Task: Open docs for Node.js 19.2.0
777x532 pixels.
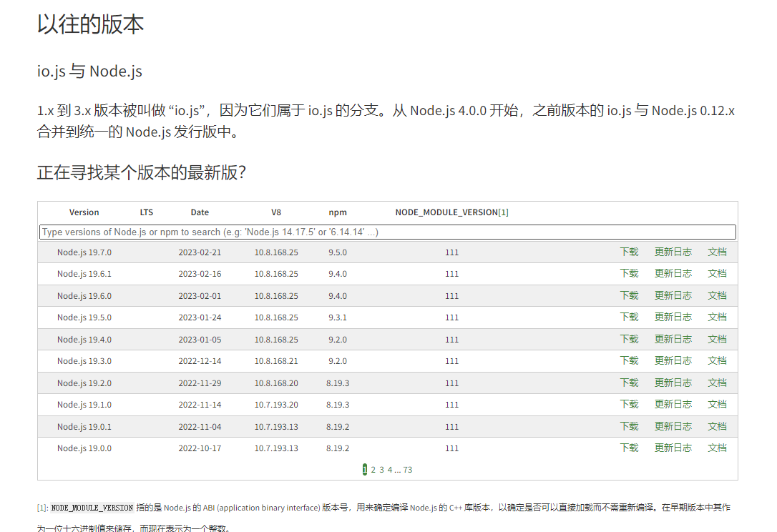Action: click(717, 383)
